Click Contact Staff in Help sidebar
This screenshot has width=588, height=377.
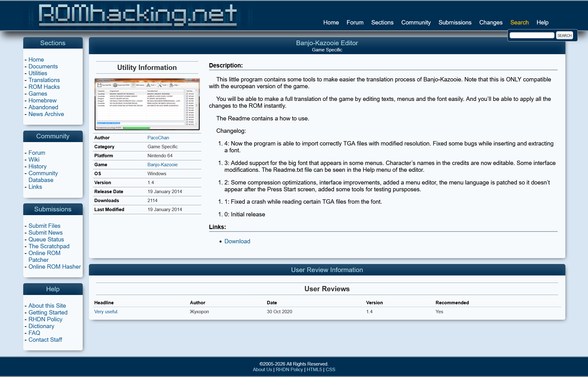[x=45, y=340]
